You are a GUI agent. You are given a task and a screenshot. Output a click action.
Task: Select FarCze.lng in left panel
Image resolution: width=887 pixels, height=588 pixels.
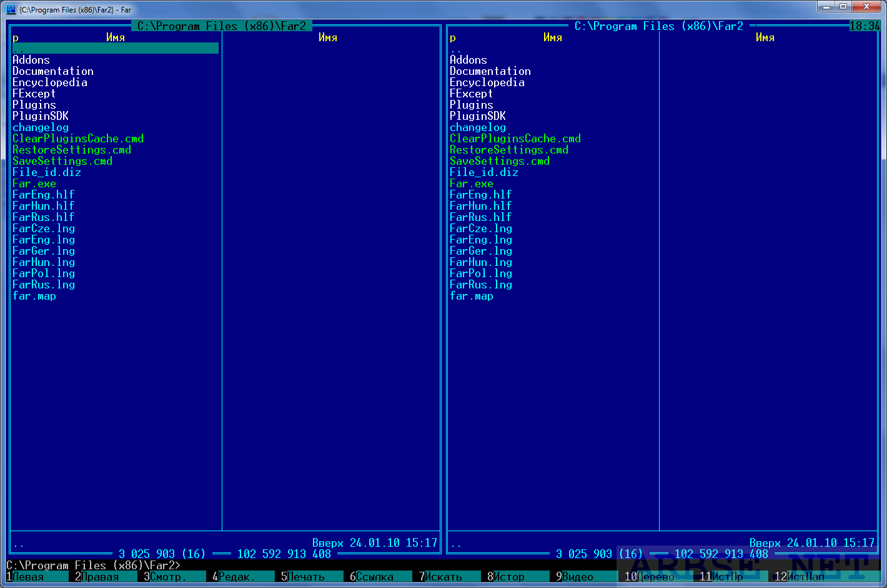click(44, 228)
